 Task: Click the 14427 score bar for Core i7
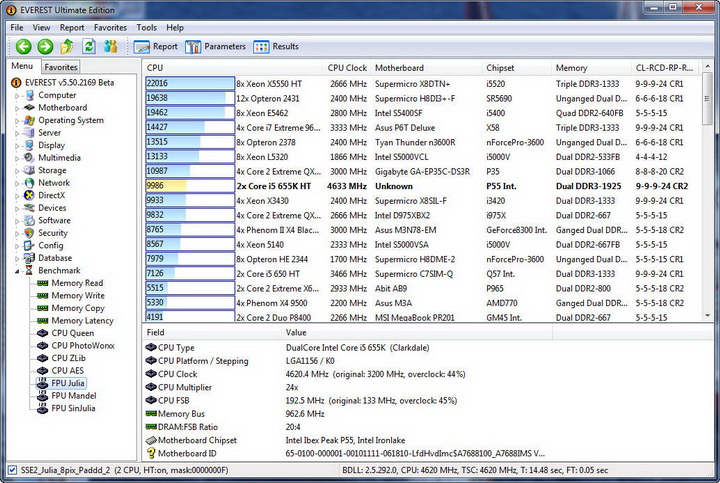pos(190,127)
